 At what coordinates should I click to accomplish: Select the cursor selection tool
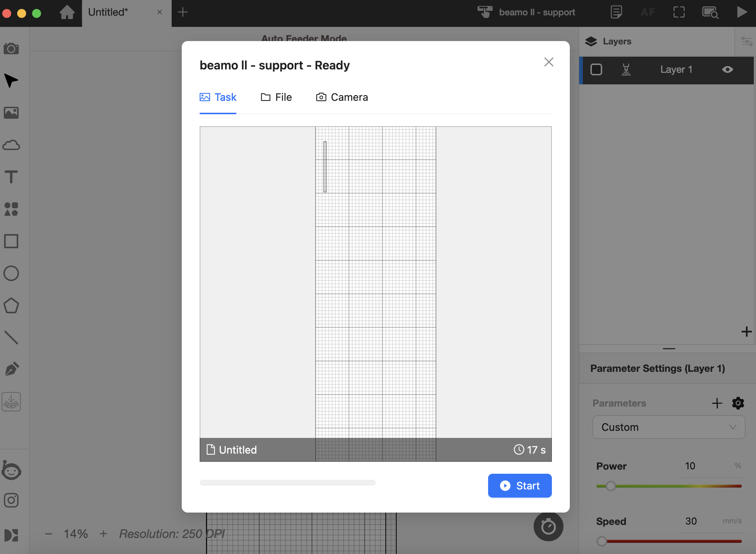11,81
